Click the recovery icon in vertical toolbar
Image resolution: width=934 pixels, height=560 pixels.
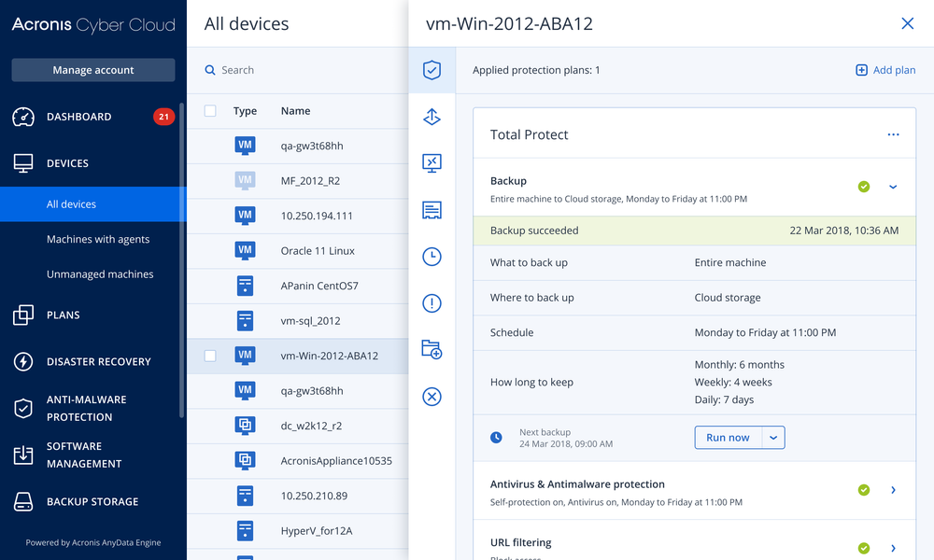click(x=432, y=117)
